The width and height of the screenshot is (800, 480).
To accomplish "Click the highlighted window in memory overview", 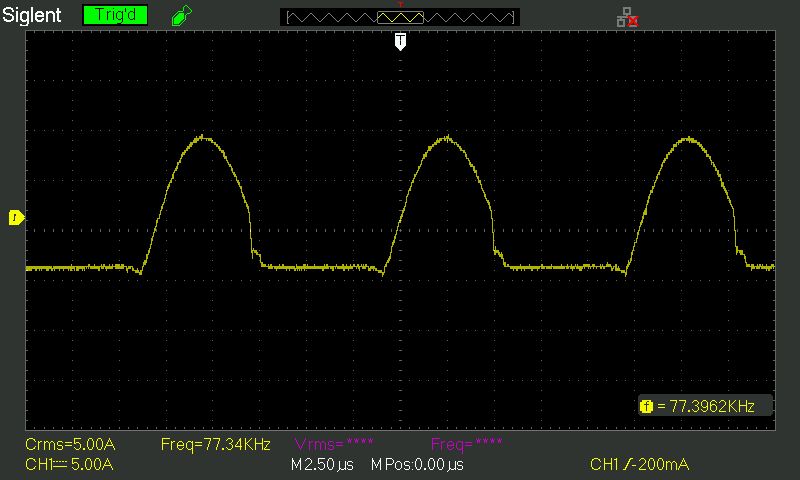I will click(x=401, y=18).
